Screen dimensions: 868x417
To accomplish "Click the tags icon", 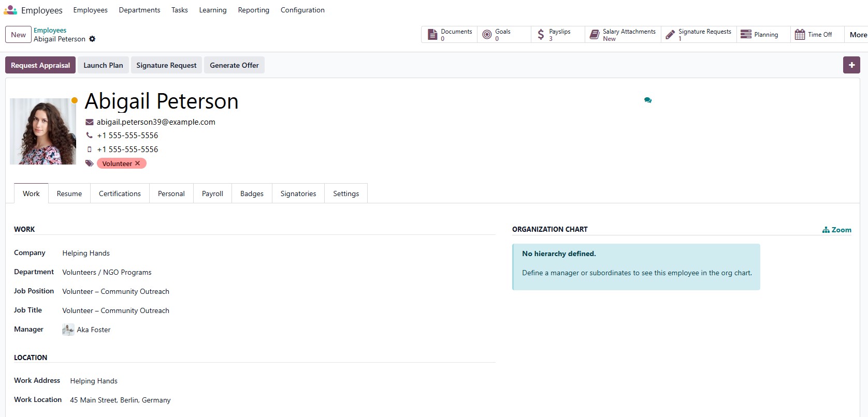I will click(x=90, y=163).
